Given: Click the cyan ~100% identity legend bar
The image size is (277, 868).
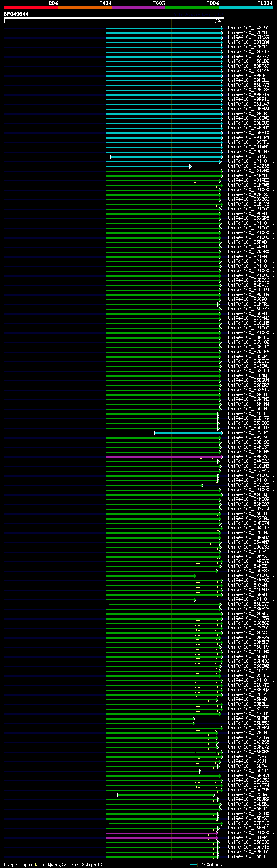Looking at the screenshot, I should pyautogui.click(x=245, y=8).
